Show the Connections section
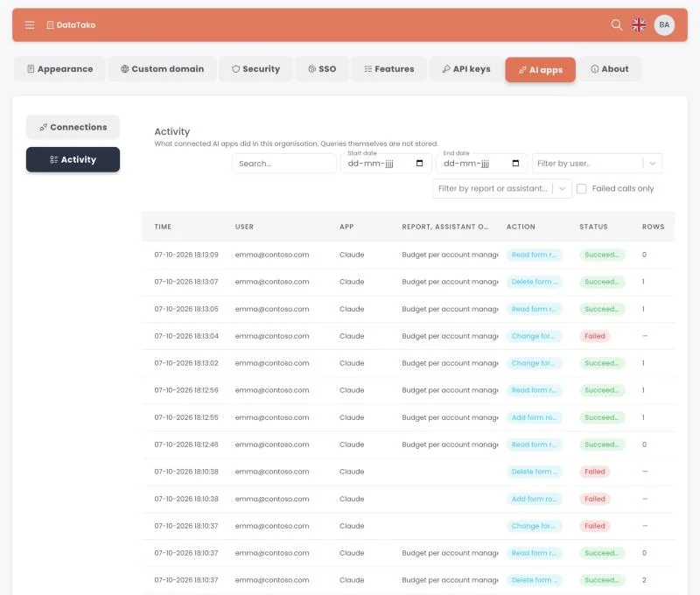The width and height of the screenshot is (700, 595). tap(73, 127)
